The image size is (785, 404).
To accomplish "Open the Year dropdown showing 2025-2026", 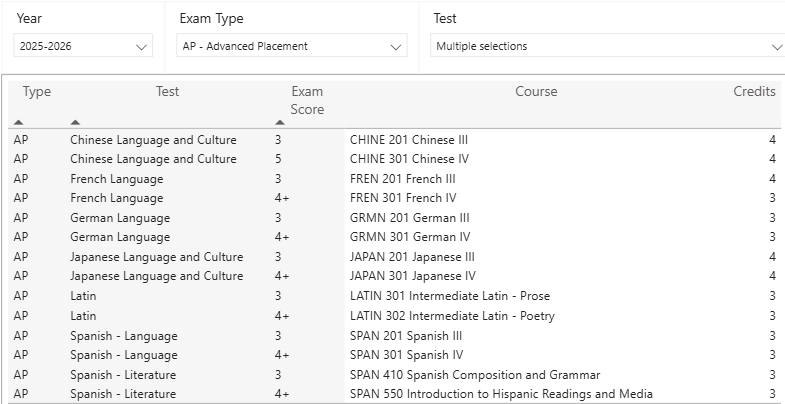I will 83,46.
